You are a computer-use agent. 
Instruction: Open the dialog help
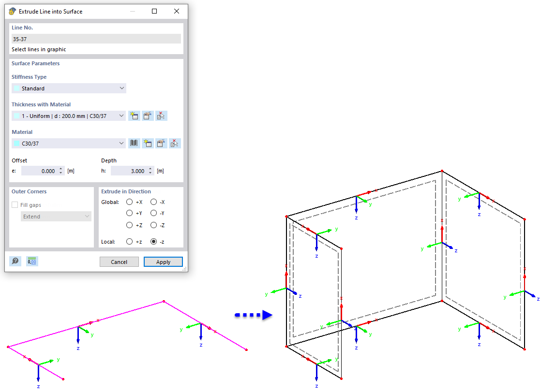pos(15,261)
